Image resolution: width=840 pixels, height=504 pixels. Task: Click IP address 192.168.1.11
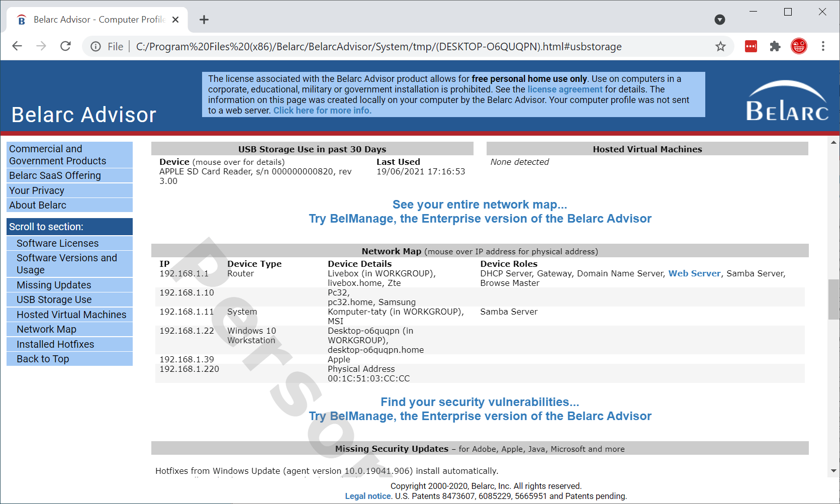(186, 312)
